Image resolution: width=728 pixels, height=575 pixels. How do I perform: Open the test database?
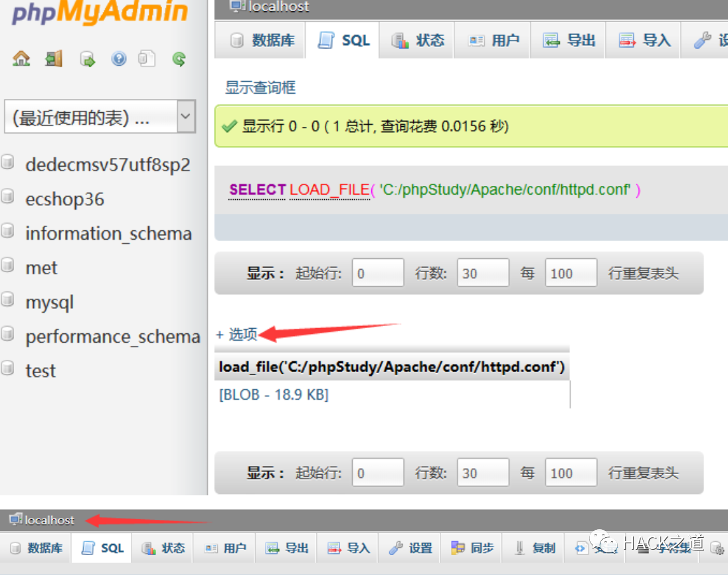pos(41,370)
